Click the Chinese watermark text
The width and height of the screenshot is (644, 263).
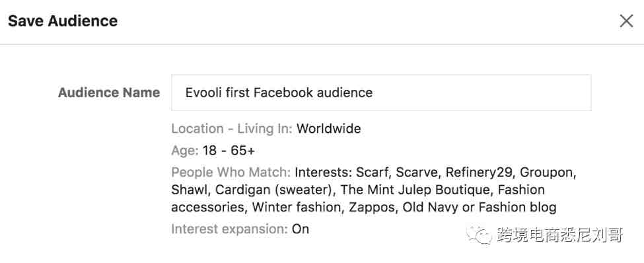pyautogui.click(x=560, y=235)
